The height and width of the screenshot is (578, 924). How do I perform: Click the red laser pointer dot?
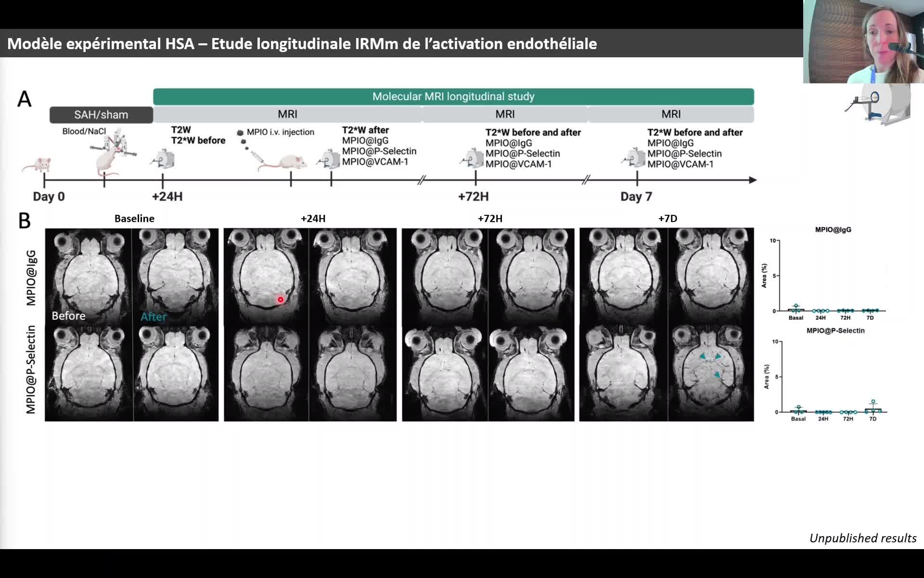(281, 300)
